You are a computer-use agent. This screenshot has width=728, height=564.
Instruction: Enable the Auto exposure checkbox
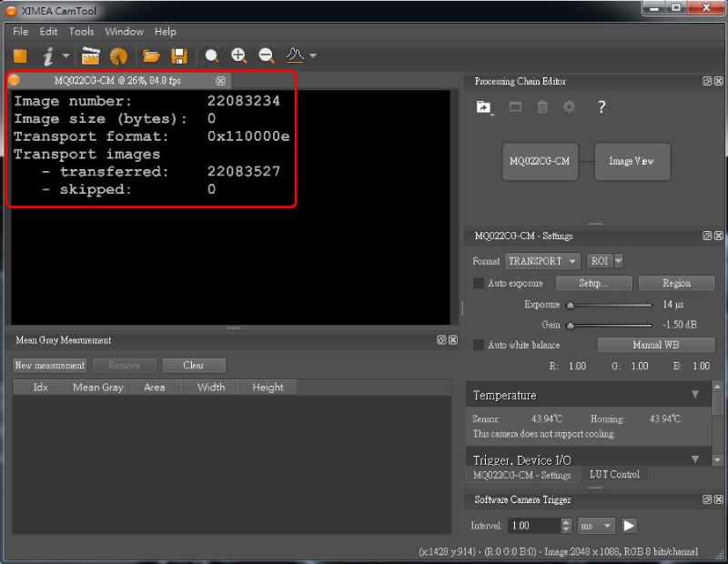tap(479, 284)
